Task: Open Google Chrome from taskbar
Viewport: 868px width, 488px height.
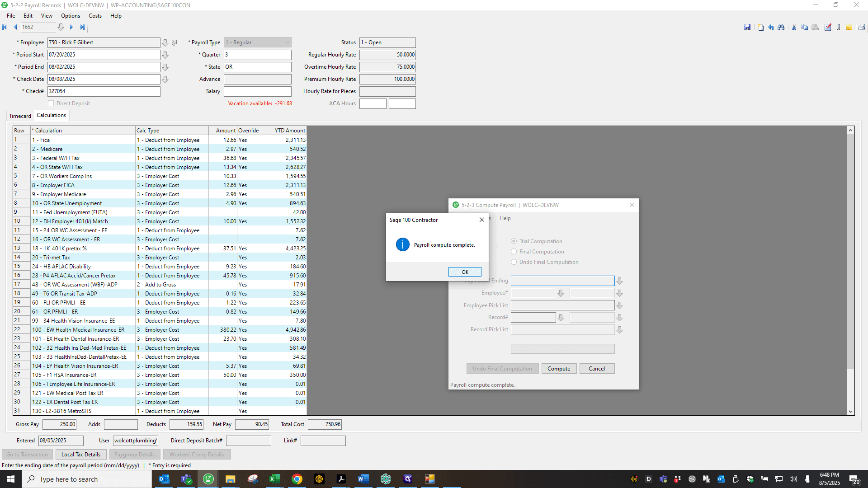Action: pyautogui.click(x=297, y=479)
